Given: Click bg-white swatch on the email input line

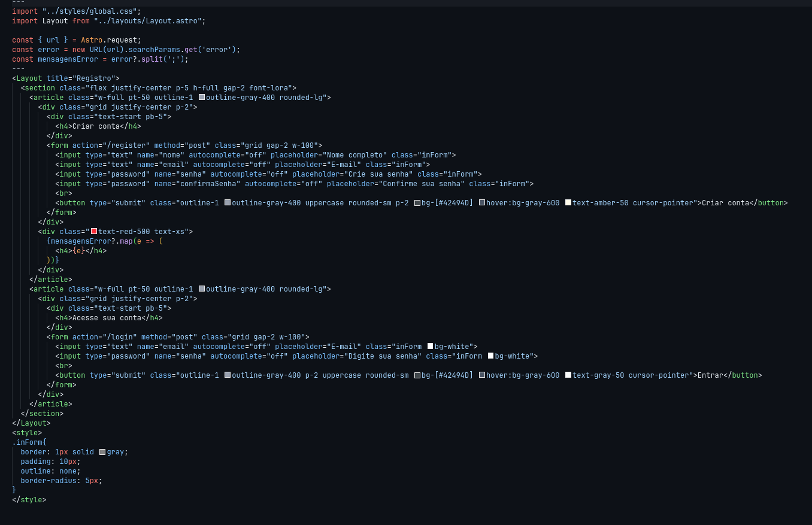Looking at the screenshot, I should tap(430, 347).
